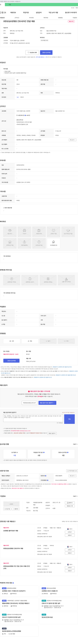The height and width of the screenshot is (644, 78).
Task: Open 요약보기 for 간호조무사 채용
Action: click(70, 550)
